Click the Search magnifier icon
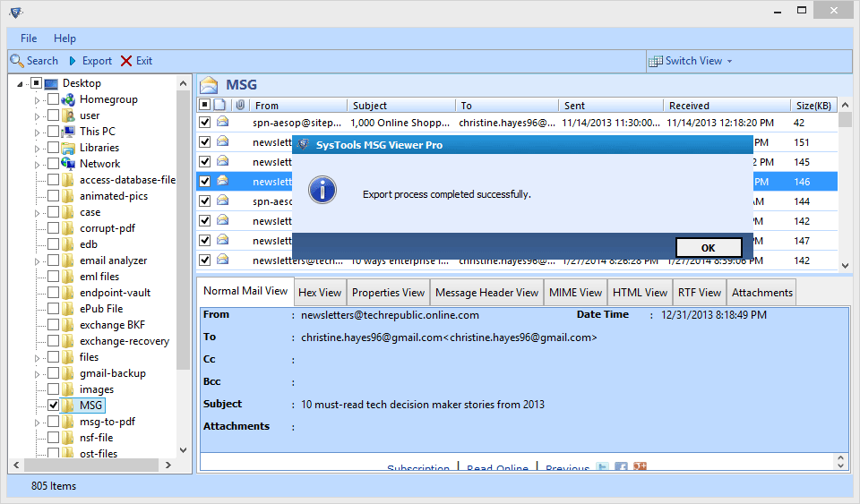The height and width of the screenshot is (504, 860). pos(17,61)
